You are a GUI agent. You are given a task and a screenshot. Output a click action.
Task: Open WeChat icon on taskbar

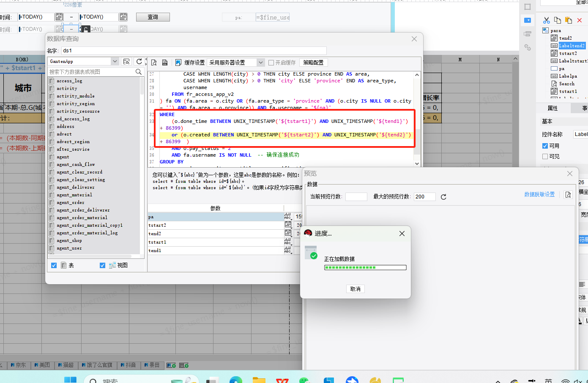[304, 380]
